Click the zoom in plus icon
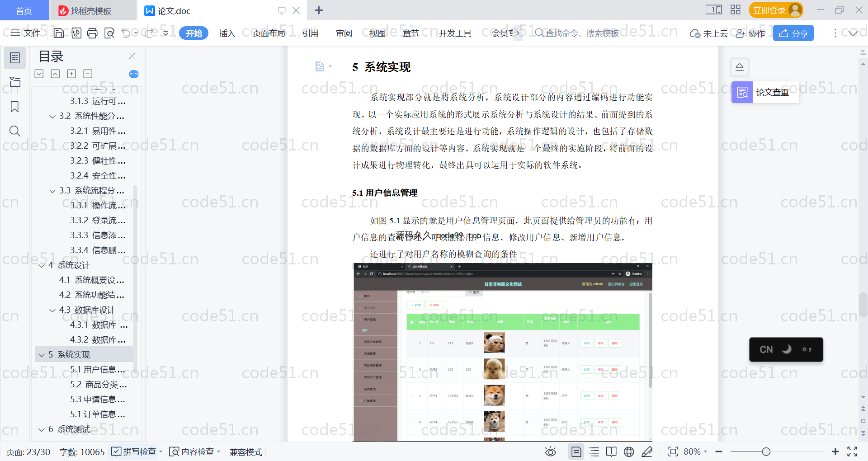 [835, 452]
